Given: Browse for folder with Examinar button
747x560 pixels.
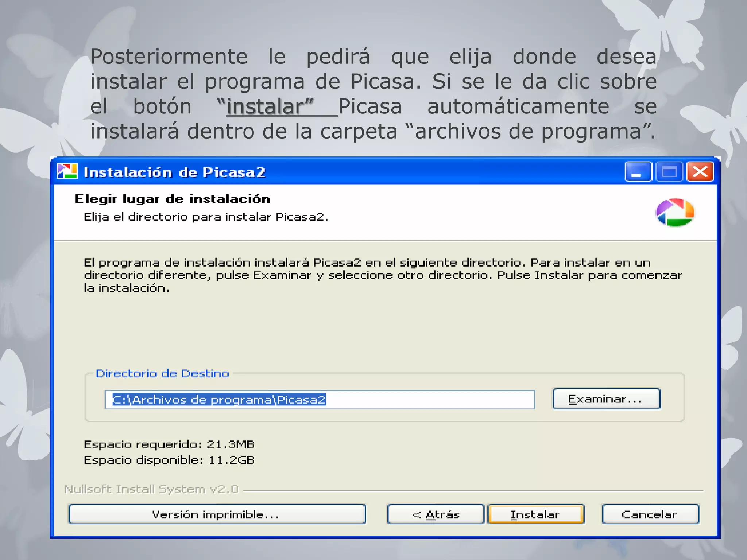Looking at the screenshot, I should click(606, 399).
